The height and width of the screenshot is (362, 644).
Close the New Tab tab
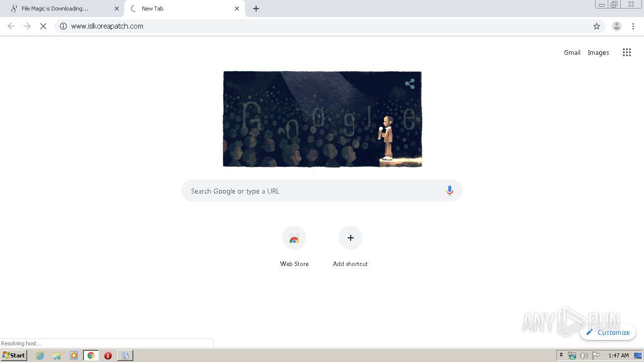click(x=237, y=9)
